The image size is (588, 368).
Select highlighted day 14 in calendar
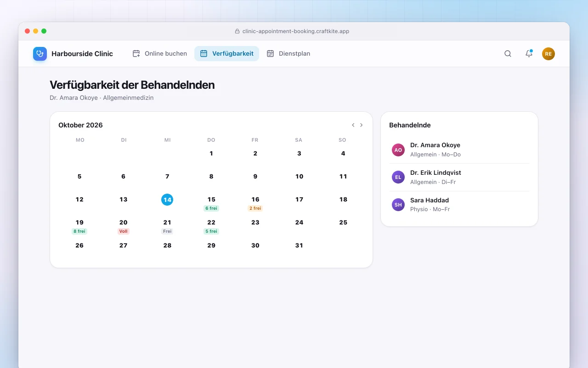point(167,200)
